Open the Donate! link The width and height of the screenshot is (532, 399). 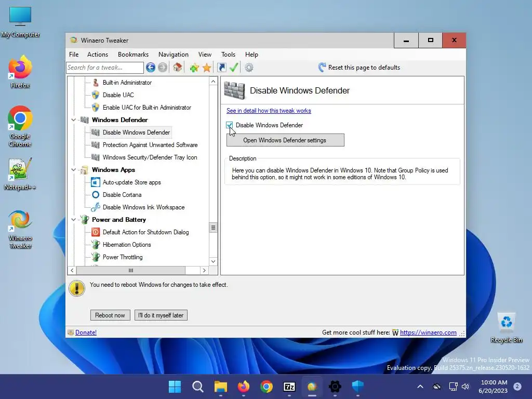point(86,332)
